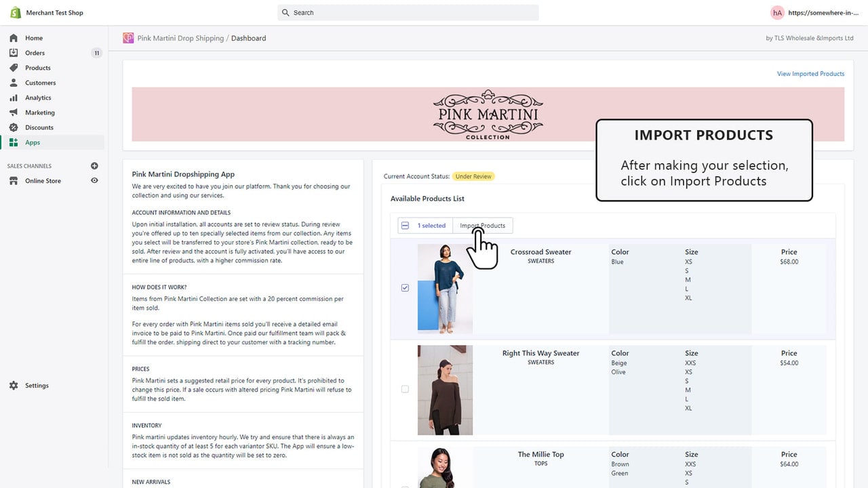The image size is (868, 488).
Task: Check the Right This Way Sweater checkbox
Action: (x=405, y=389)
